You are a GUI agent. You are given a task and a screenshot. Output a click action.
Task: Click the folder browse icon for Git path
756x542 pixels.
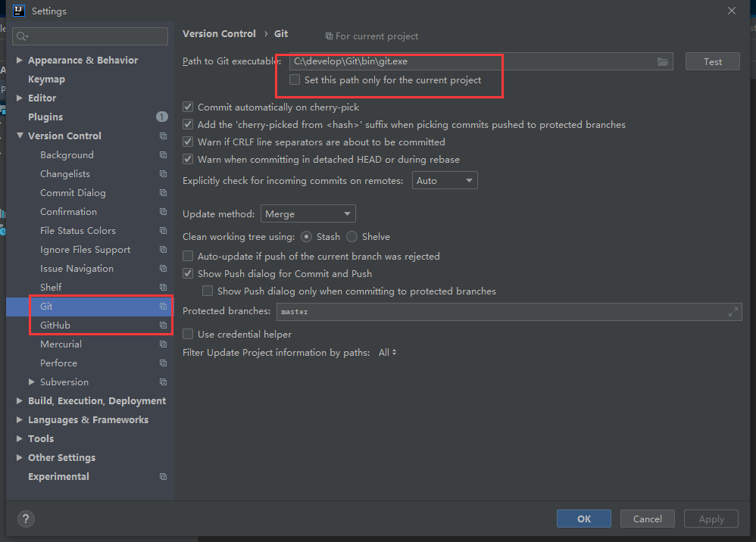(663, 61)
